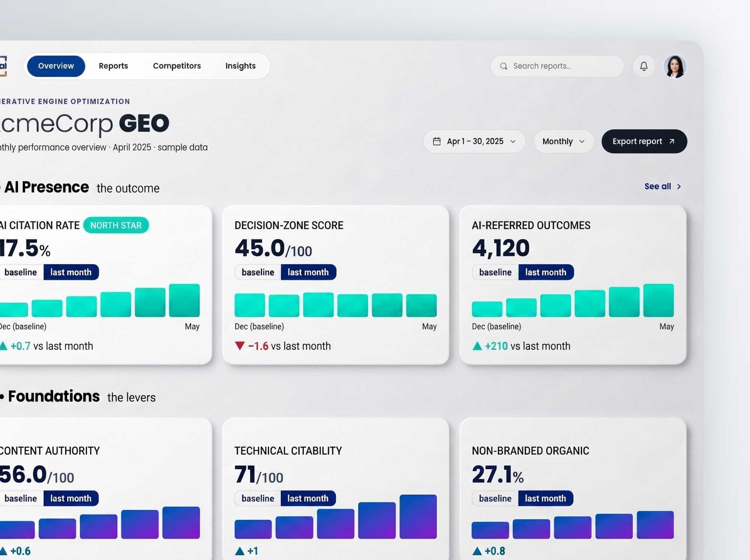Click the green up triangle in AI-Referred Outcomes

click(477, 346)
